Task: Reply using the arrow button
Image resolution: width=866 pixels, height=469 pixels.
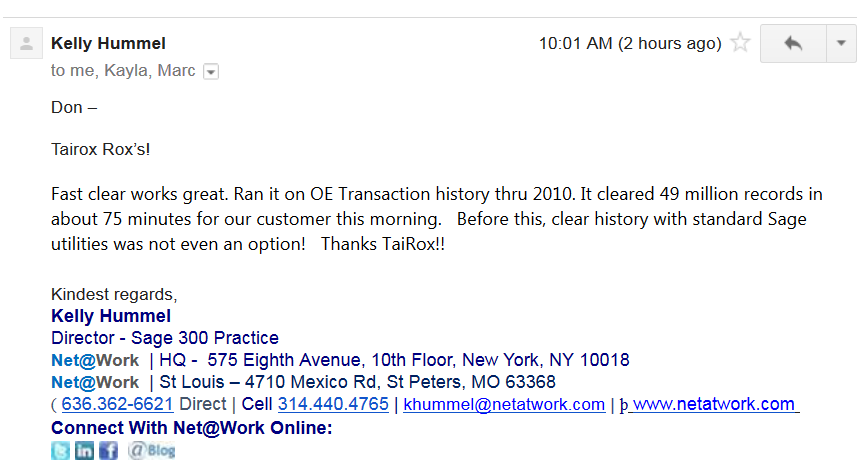Action: [x=793, y=43]
